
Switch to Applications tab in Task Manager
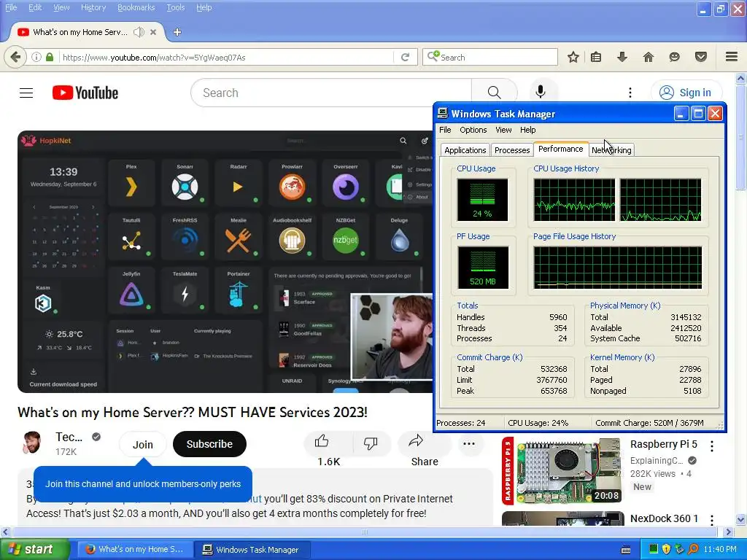[465, 150]
